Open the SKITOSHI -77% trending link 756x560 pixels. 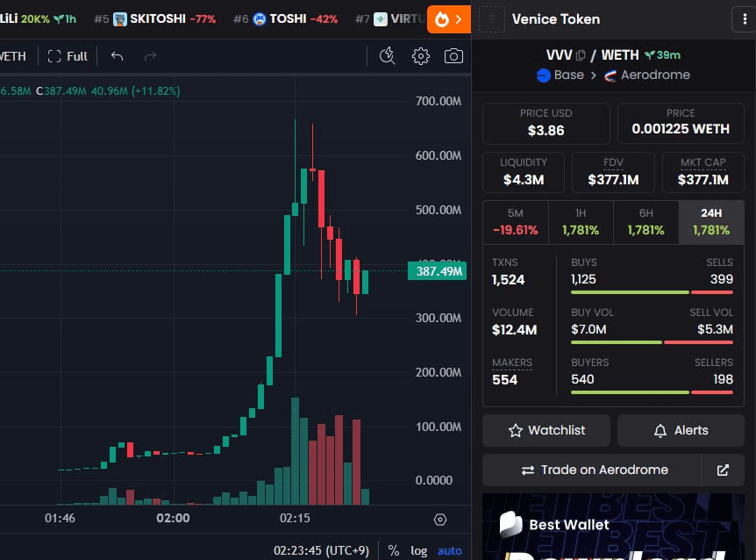click(154, 19)
